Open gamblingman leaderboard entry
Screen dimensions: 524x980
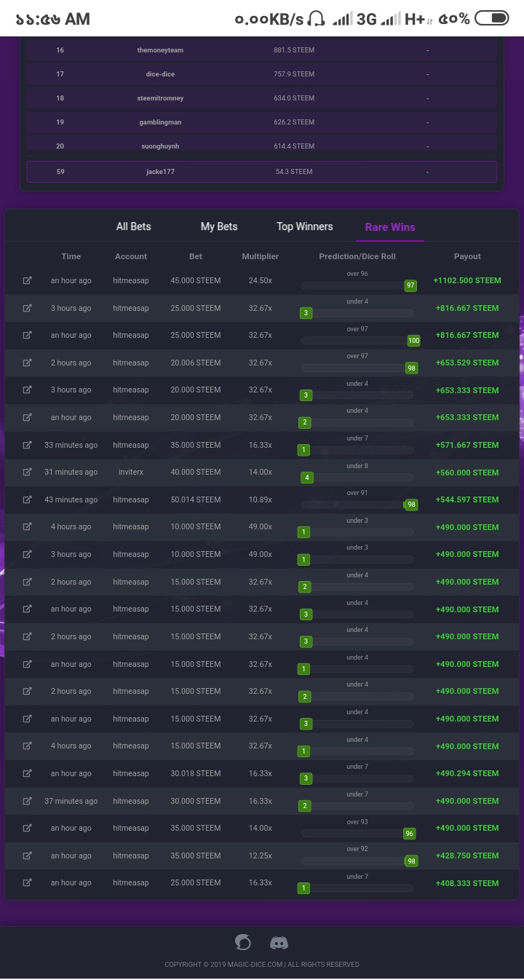tap(160, 122)
